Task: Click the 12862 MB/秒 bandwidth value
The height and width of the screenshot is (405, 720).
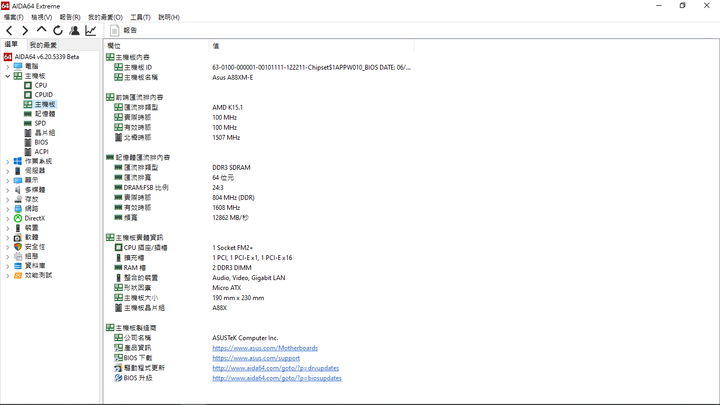Action: click(x=230, y=218)
